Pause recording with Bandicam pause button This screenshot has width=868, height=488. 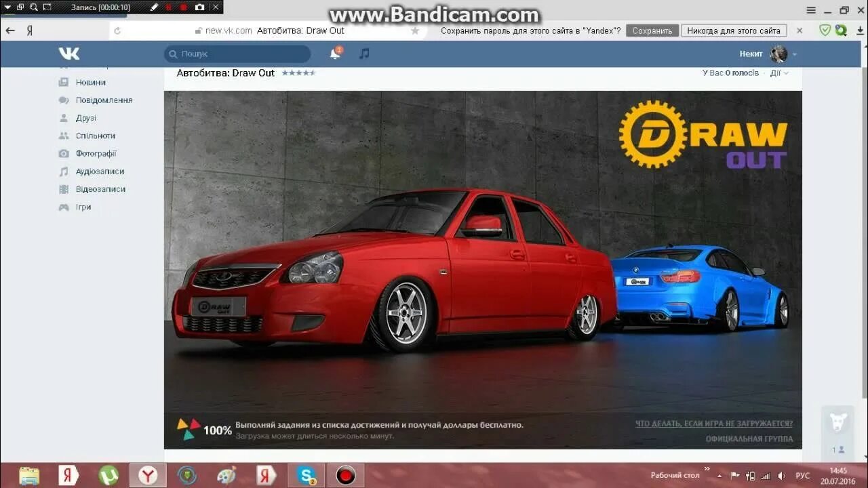(x=169, y=7)
